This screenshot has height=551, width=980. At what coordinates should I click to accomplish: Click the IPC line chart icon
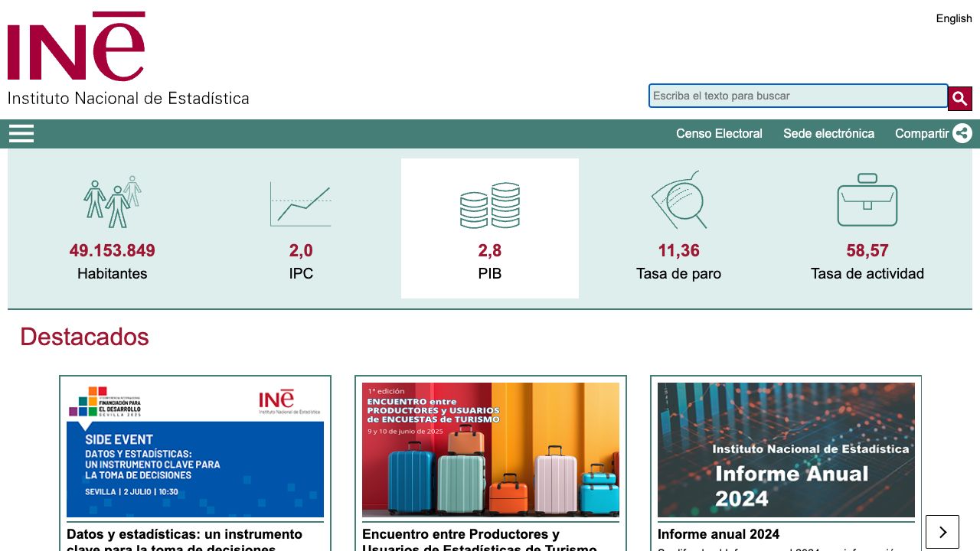point(301,204)
